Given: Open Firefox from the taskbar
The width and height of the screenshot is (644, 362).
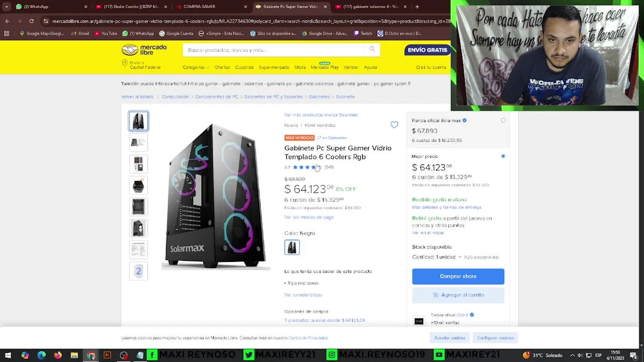Looking at the screenshot, I should coord(58,355).
